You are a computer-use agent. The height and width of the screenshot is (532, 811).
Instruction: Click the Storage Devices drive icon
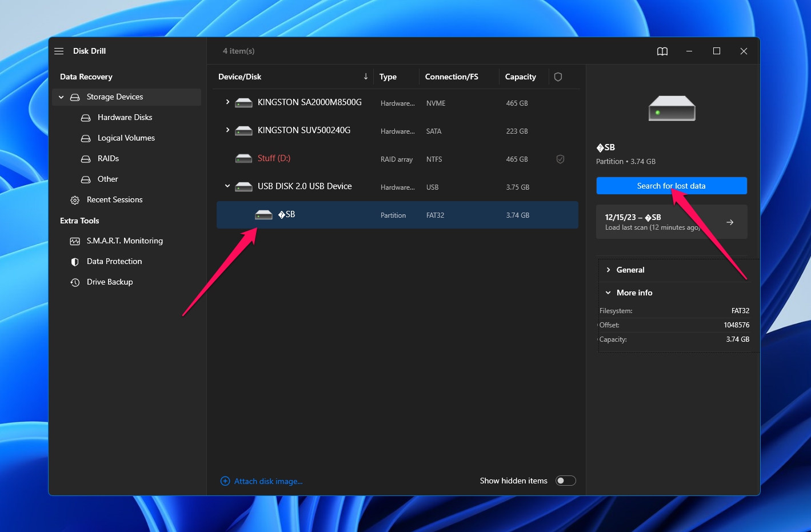pyautogui.click(x=75, y=97)
